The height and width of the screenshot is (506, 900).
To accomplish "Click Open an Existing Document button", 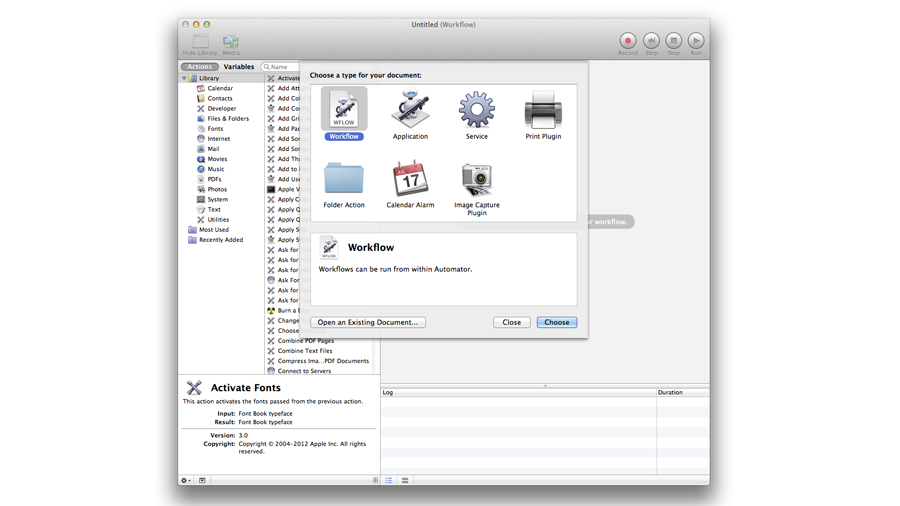I will click(x=368, y=322).
